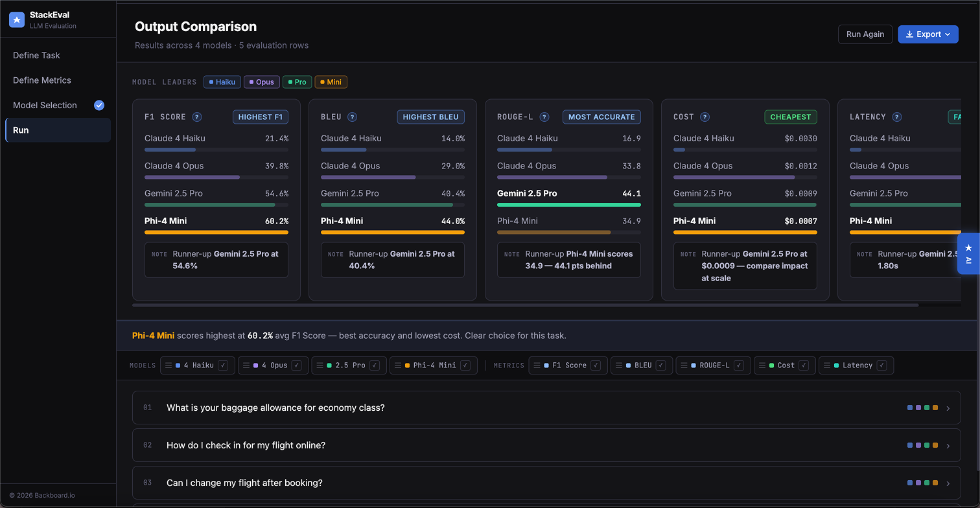
Task: Click Phi-4 Mini's orange F1 Score bar
Action: tap(216, 232)
